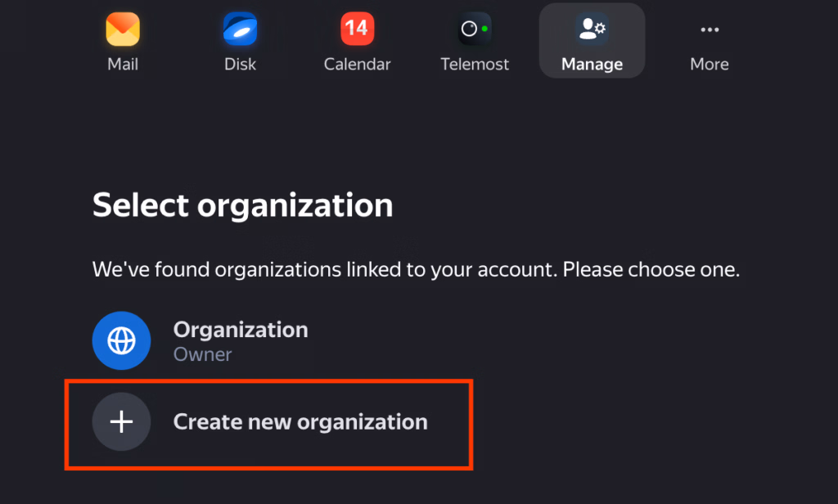Screen dimensions: 838x504
Task: Select the Manage user-gear icon
Action: 592,29
